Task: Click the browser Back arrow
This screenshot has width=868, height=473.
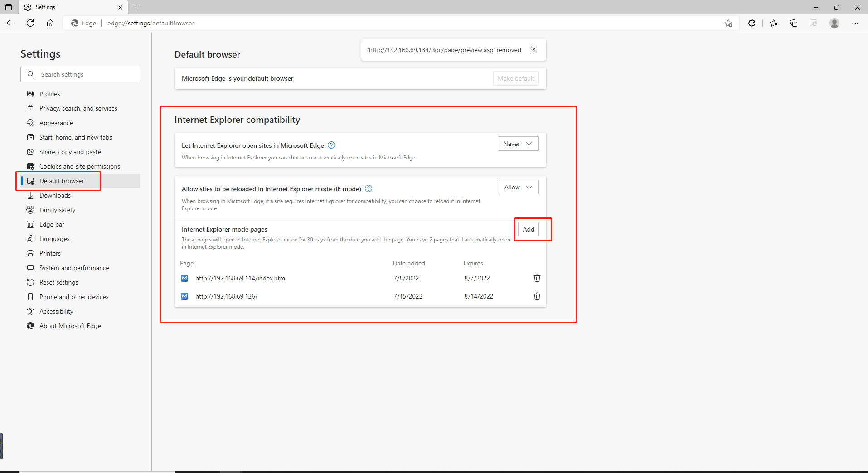Action: click(10, 23)
